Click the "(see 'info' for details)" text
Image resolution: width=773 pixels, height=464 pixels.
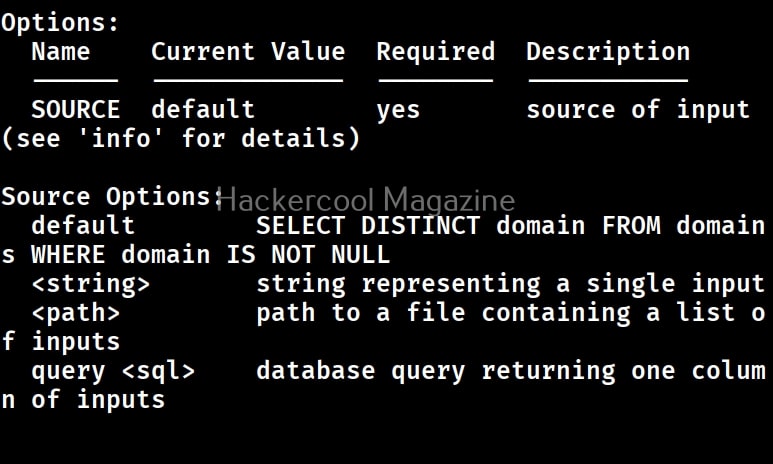click(181, 139)
